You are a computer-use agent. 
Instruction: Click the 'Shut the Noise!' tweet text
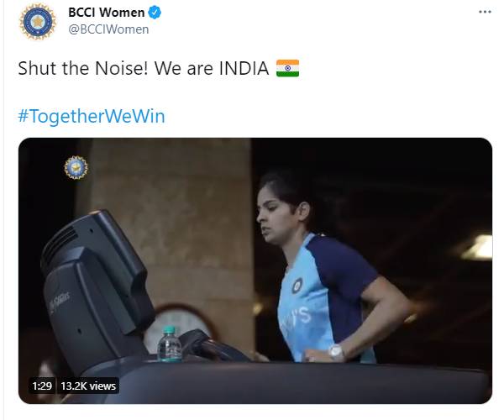[83, 68]
